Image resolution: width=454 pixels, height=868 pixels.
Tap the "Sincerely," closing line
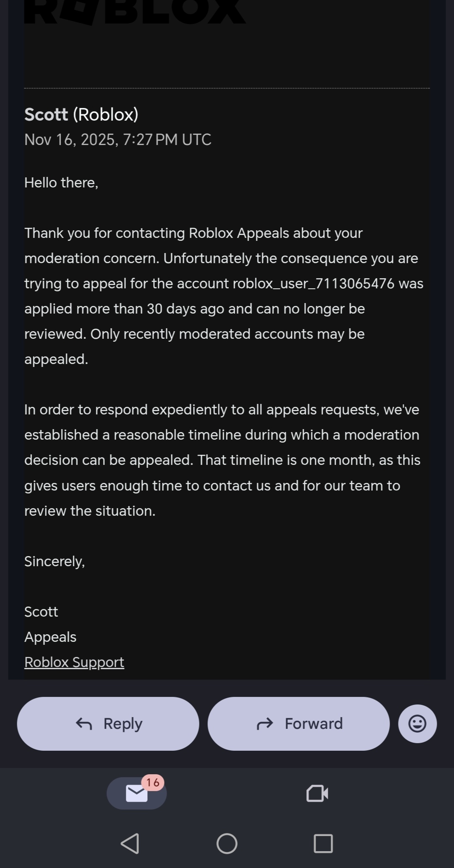(54, 561)
